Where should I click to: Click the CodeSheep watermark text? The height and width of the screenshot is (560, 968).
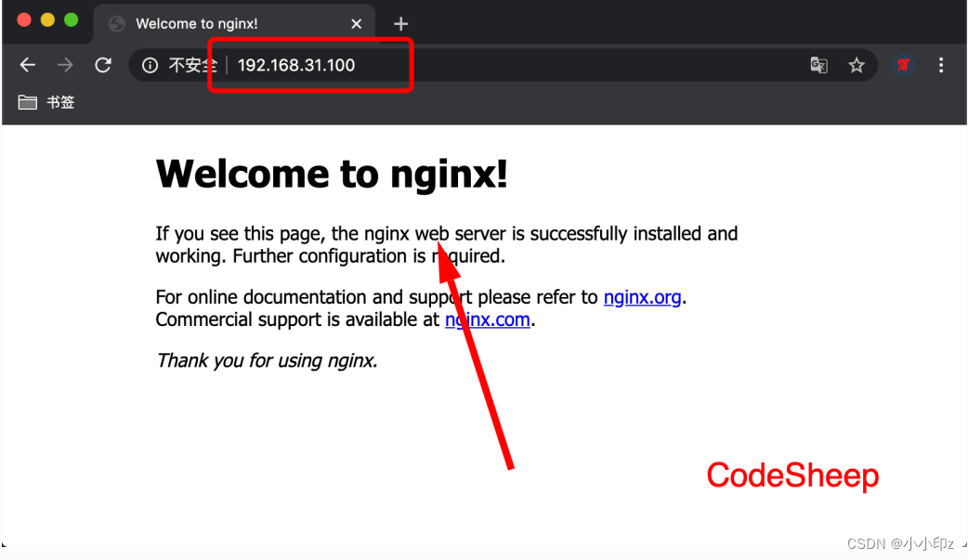pyautogui.click(x=791, y=475)
